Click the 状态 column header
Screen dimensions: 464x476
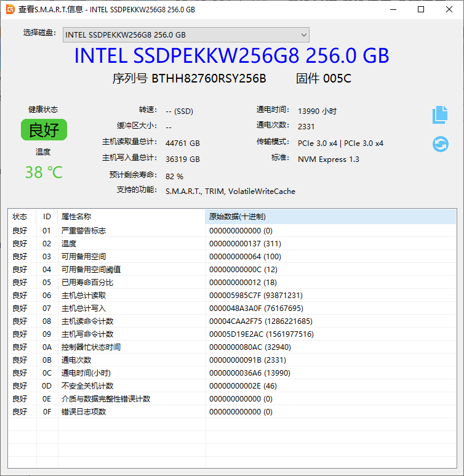tap(22, 216)
